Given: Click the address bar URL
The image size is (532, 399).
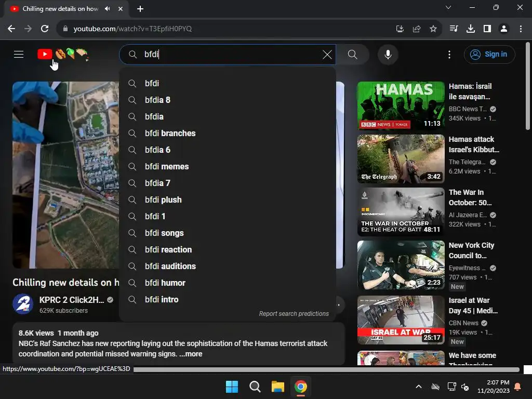Looking at the screenshot, I should [132, 29].
